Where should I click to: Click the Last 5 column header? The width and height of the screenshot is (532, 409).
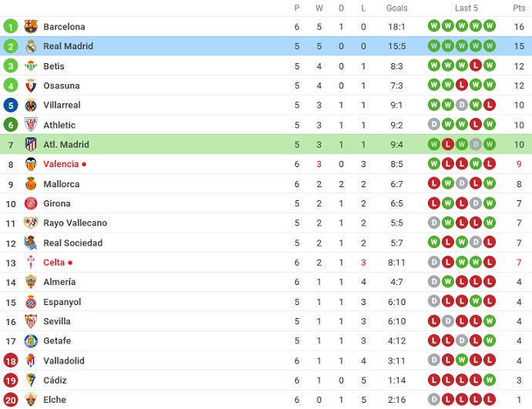(x=466, y=8)
